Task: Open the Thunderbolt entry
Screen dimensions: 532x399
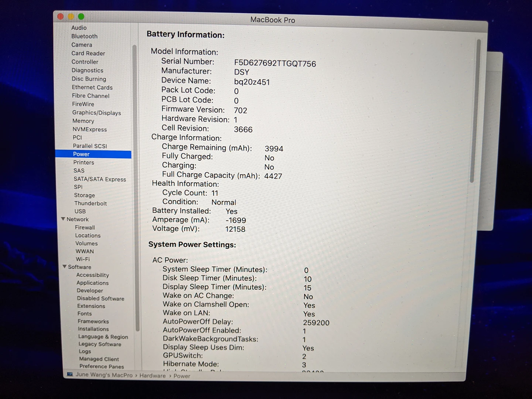Action: pyautogui.click(x=91, y=203)
